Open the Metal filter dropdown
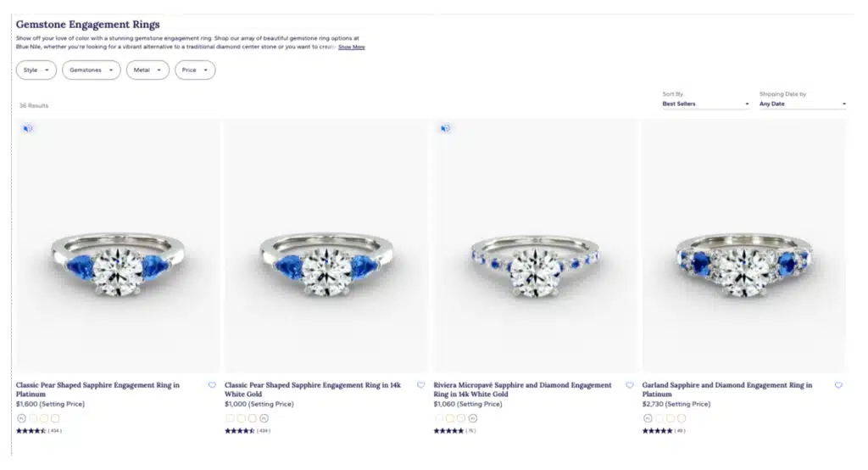 [147, 70]
